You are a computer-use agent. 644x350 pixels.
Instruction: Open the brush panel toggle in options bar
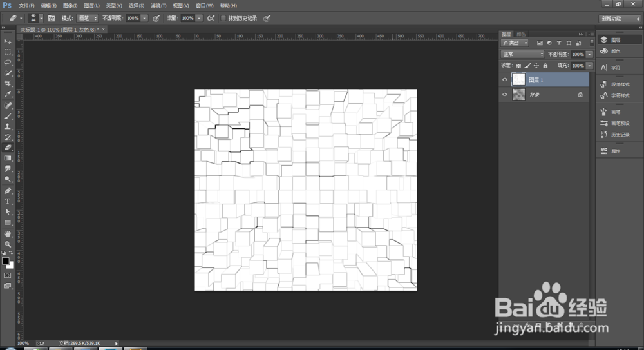tap(52, 18)
